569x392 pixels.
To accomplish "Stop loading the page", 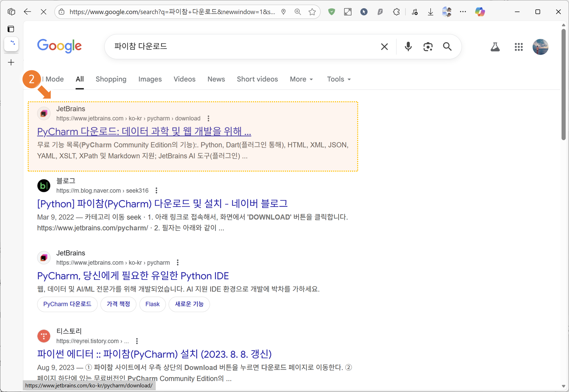I will pyautogui.click(x=43, y=12).
